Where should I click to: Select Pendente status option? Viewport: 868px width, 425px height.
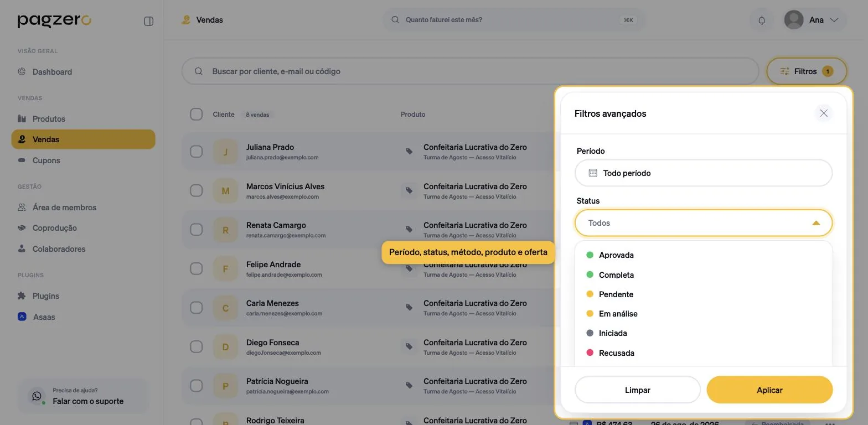704,294
